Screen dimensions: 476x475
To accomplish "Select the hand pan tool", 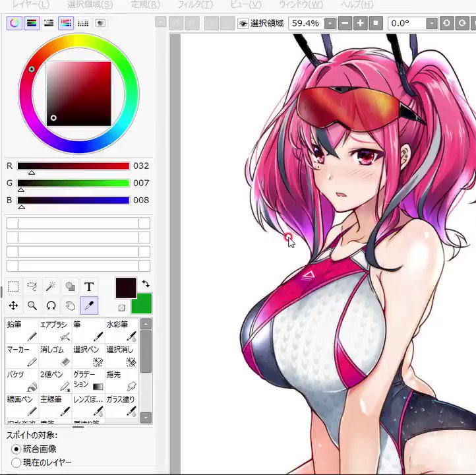I will [x=70, y=305].
